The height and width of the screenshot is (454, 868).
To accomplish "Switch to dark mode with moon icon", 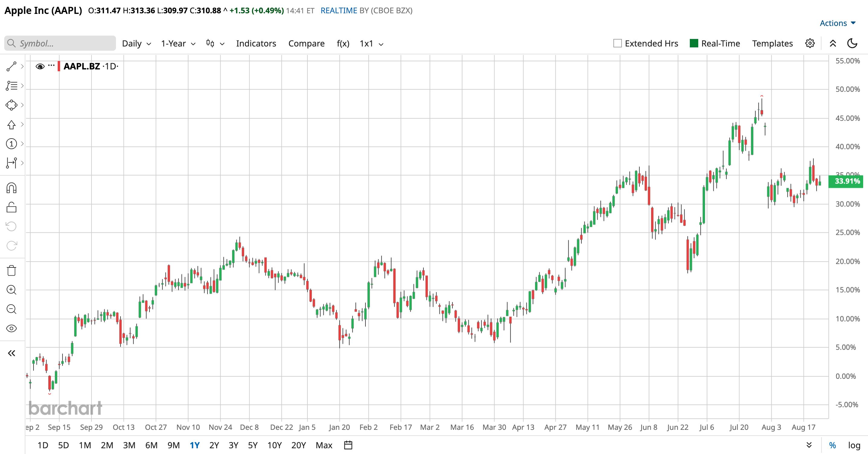I will point(852,43).
